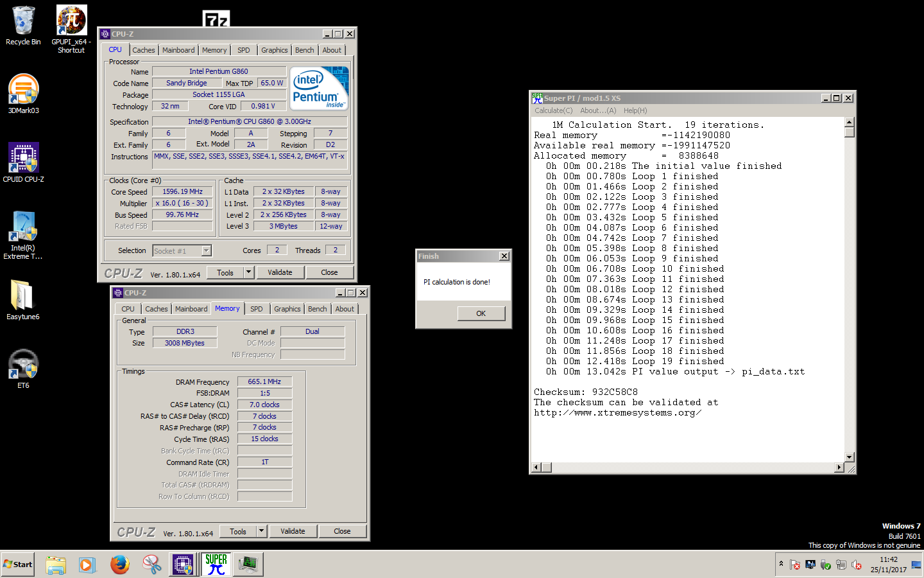Click Super PI vertical scrollbar down arrow
Viewport: 924px width, 578px height.
(850, 457)
